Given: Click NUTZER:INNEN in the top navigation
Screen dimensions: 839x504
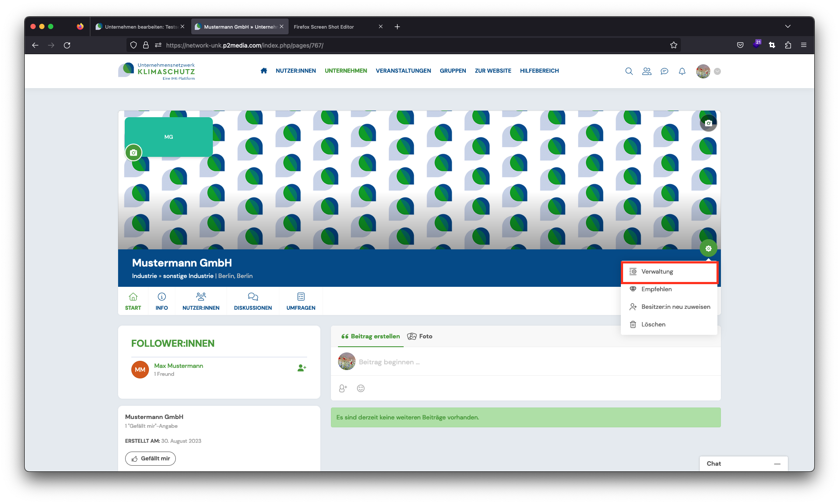Looking at the screenshot, I should 296,70.
